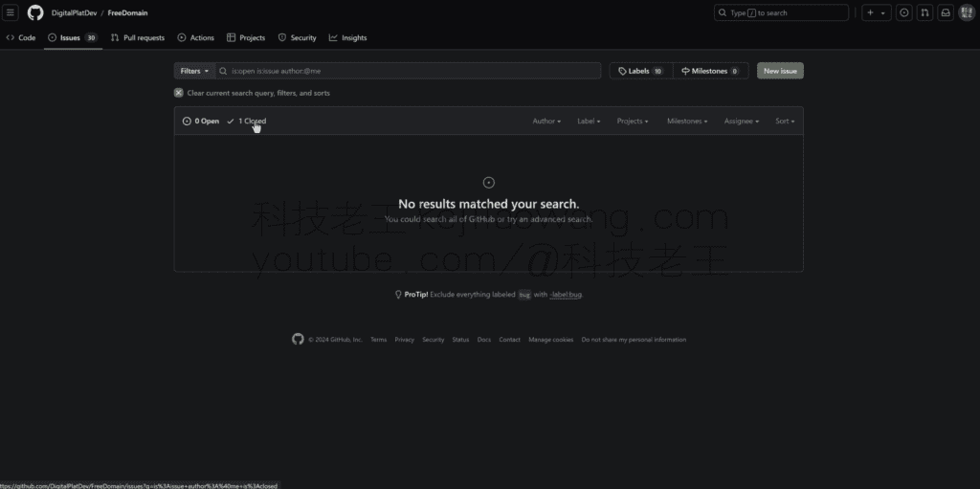Click the New issue button
This screenshot has height=489, width=980.
coord(780,71)
